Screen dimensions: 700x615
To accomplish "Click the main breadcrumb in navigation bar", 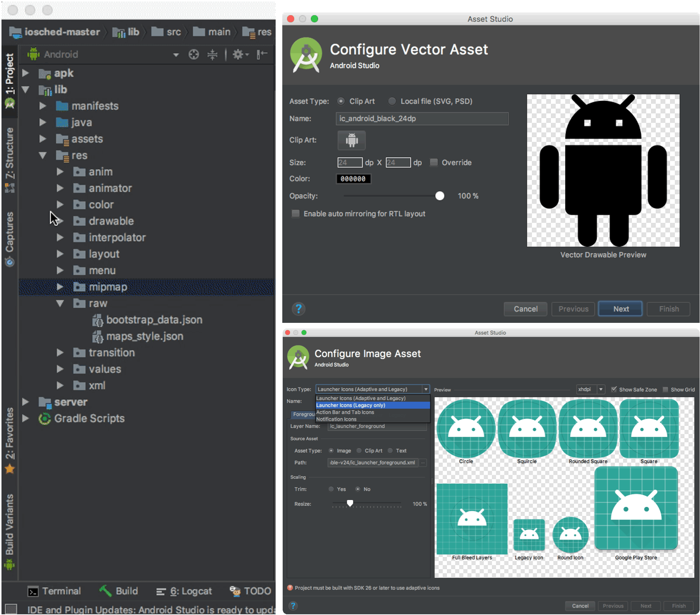I will (212, 32).
